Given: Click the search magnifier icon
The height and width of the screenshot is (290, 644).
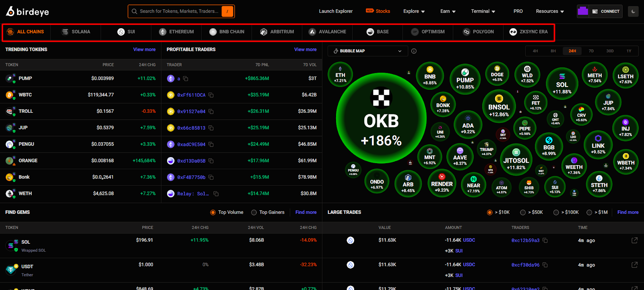Looking at the screenshot, I should [134, 11].
